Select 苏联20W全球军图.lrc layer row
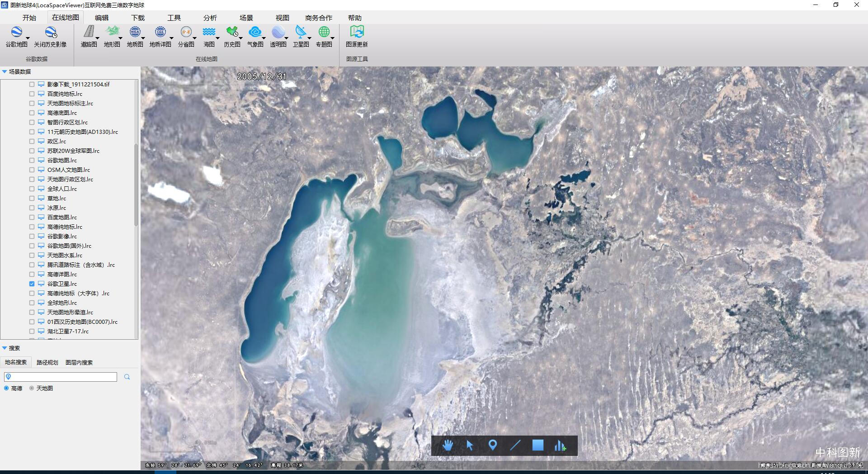 point(73,151)
